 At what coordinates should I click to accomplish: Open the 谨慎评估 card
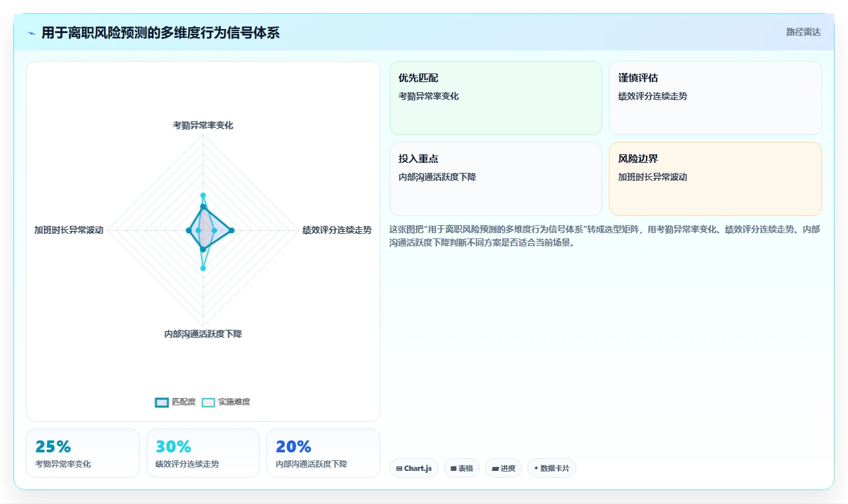click(715, 98)
